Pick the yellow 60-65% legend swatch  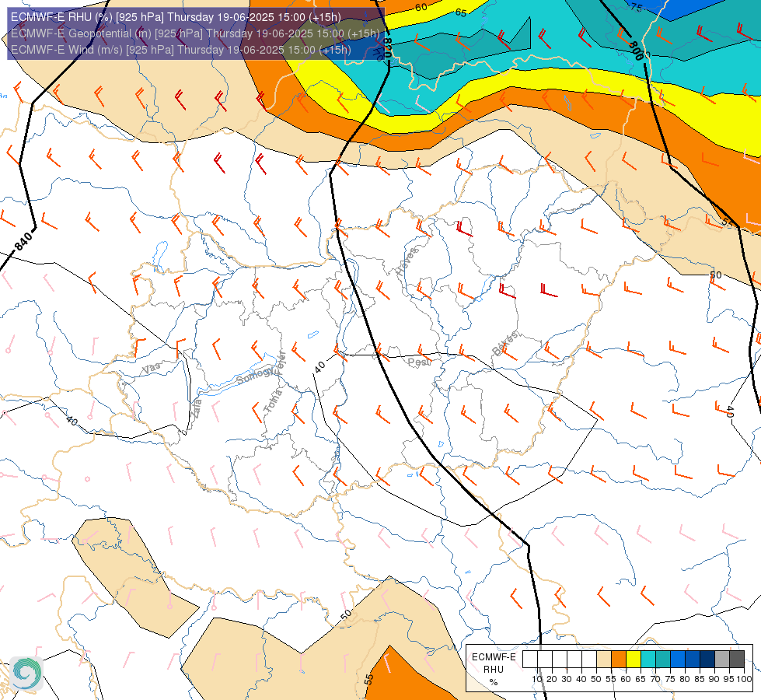point(634,659)
